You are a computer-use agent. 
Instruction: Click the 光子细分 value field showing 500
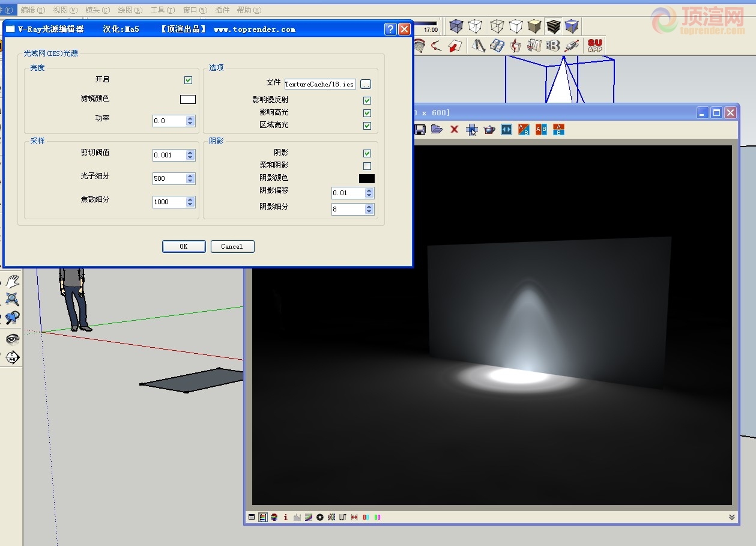pos(169,178)
